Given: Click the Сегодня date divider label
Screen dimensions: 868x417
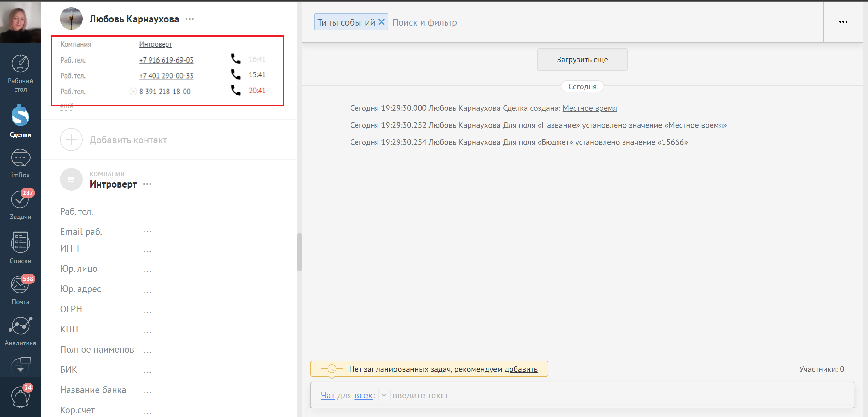Looking at the screenshot, I should (x=582, y=86).
